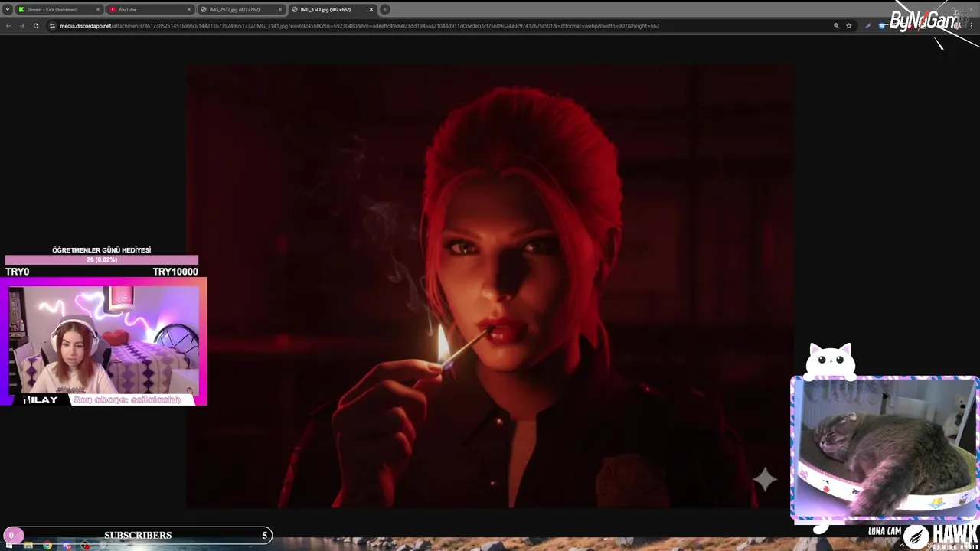Open a new browser tab
The image size is (980, 551).
(385, 10)
